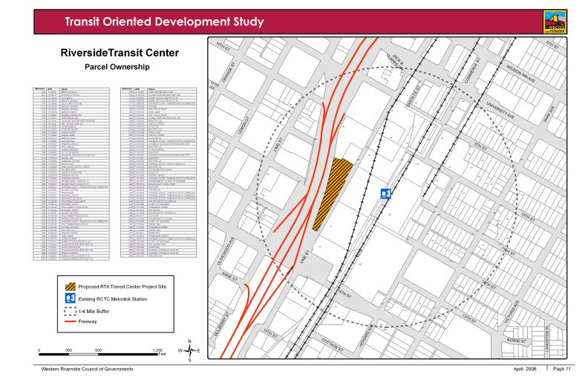Select the RiversideTransit Center heading
The image size is (588, 380).
tap(119, 53)
